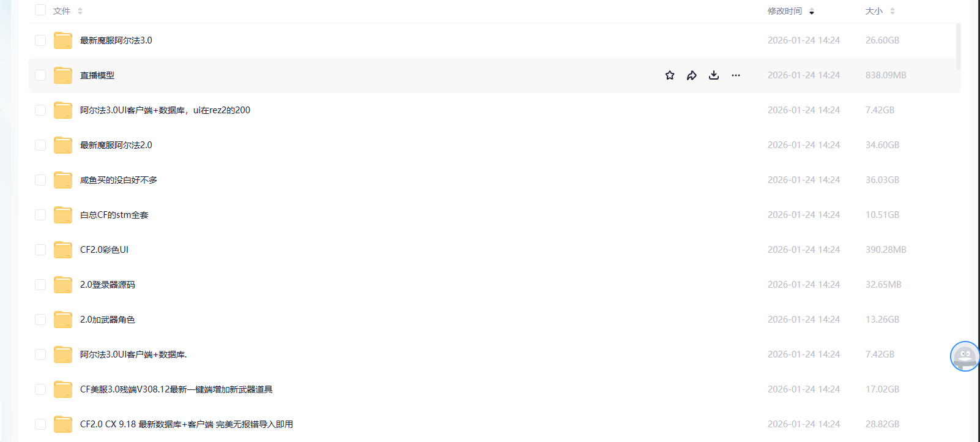Select checkbox next to 白总CF的stm全套

[x=40, y=215]
